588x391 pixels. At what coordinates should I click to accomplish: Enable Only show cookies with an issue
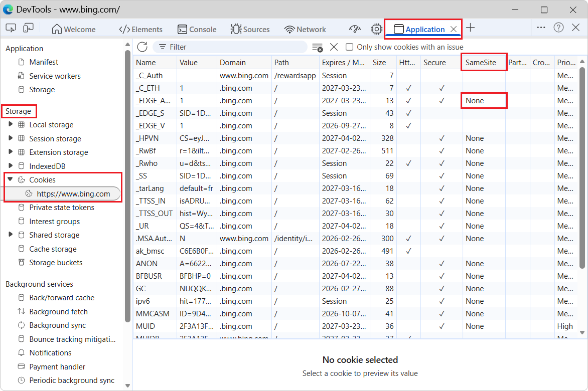pyautogui.click(x=349, y=47)
